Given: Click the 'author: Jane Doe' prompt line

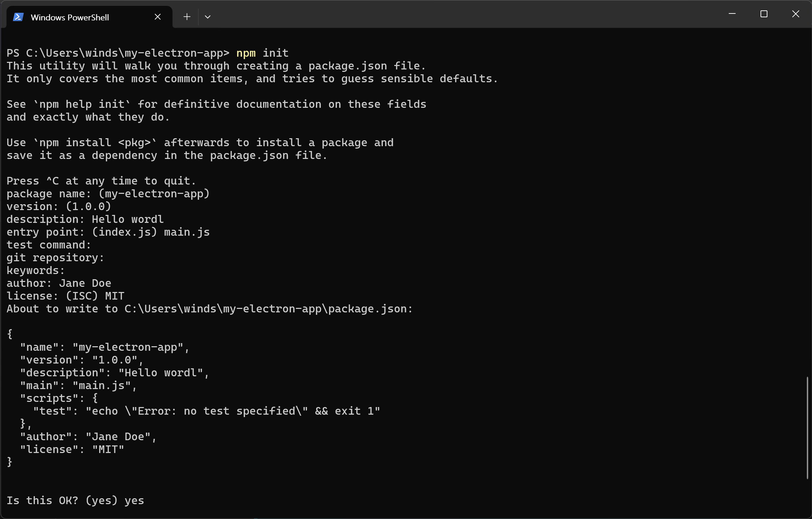Looking at the screenshot, I should pyautogui.click(x=59, y=283).
